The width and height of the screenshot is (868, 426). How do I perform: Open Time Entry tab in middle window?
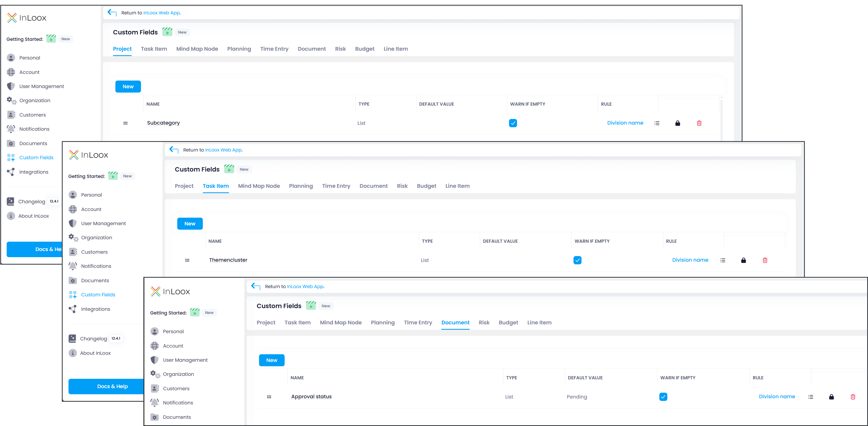(336, 186)
